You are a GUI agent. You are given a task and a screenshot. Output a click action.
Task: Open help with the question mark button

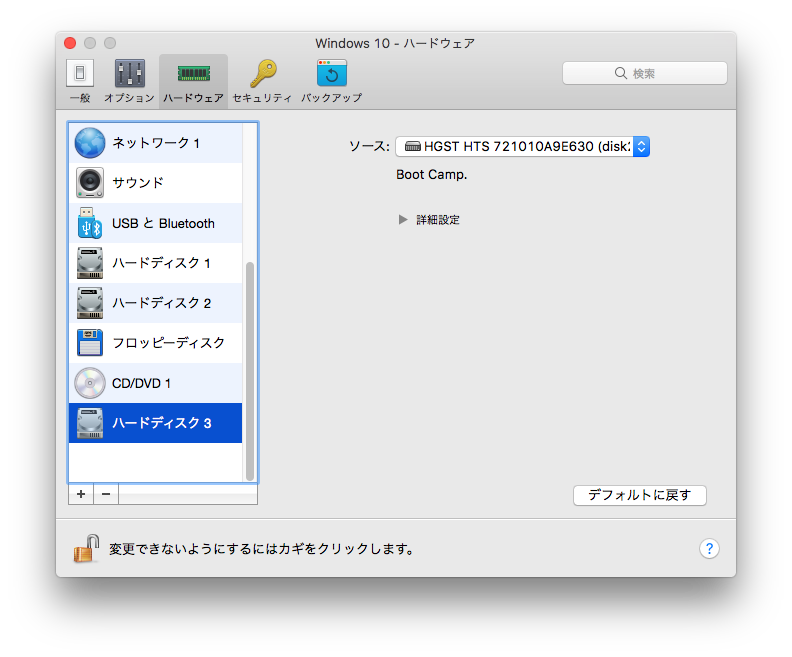pyautogui.click(x=708, y=548)
